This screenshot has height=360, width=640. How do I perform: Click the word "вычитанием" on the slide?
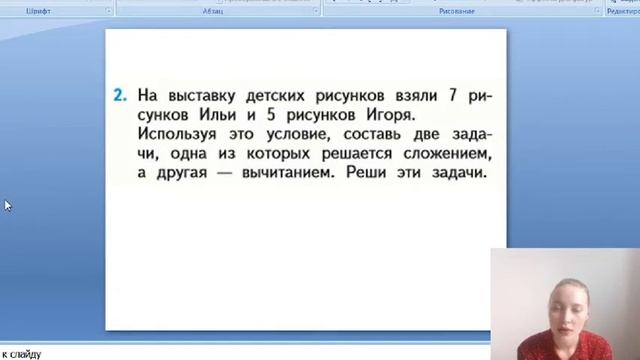tap(288, 173)
